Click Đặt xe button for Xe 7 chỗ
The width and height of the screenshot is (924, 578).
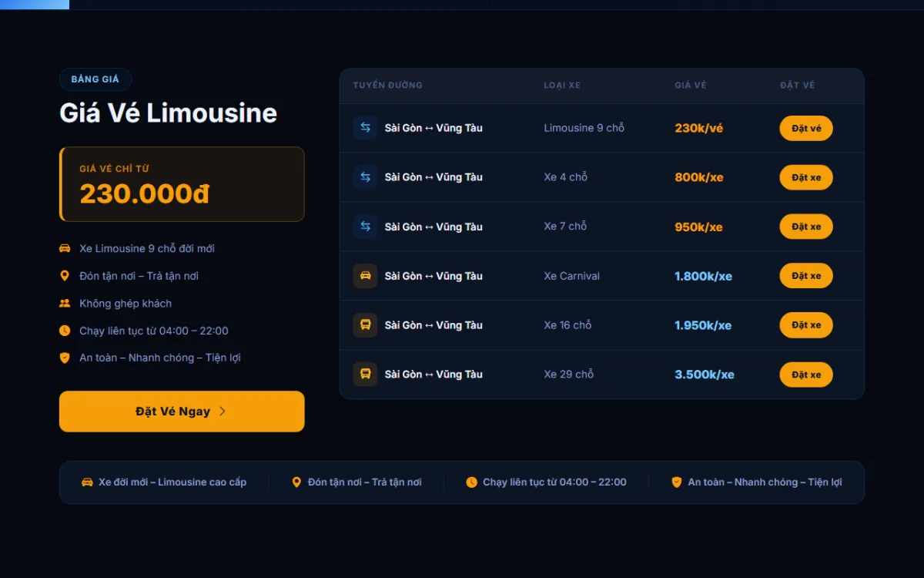pyautogui.click(x=806, y=227)
